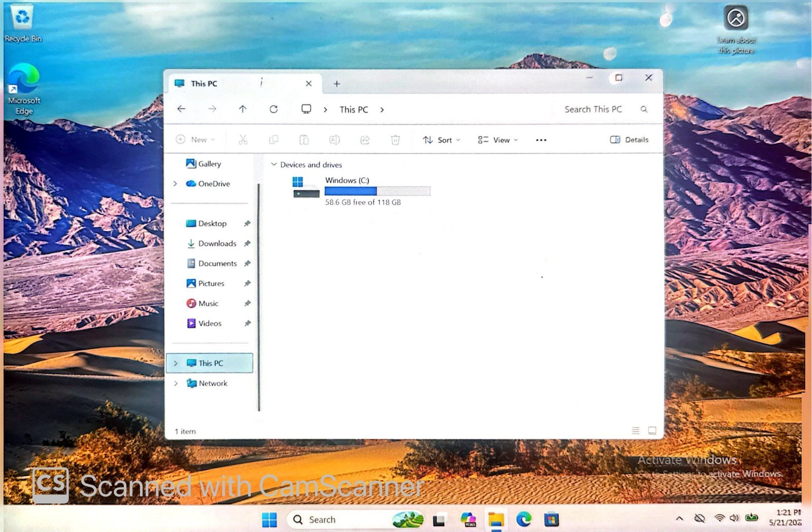Screen dimensions: 812x532
Task: Click the Wi-Fi network tray icon
Action: 719,518
